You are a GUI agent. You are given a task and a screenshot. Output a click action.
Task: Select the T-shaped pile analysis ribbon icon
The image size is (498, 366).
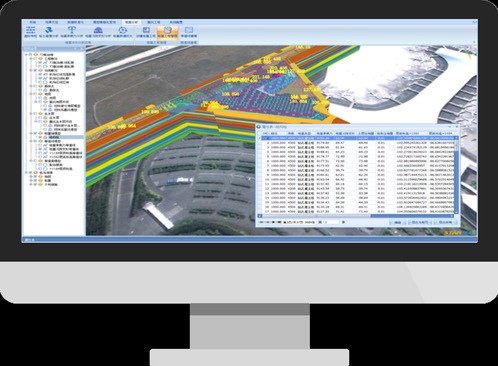click(x=72, y=30)
